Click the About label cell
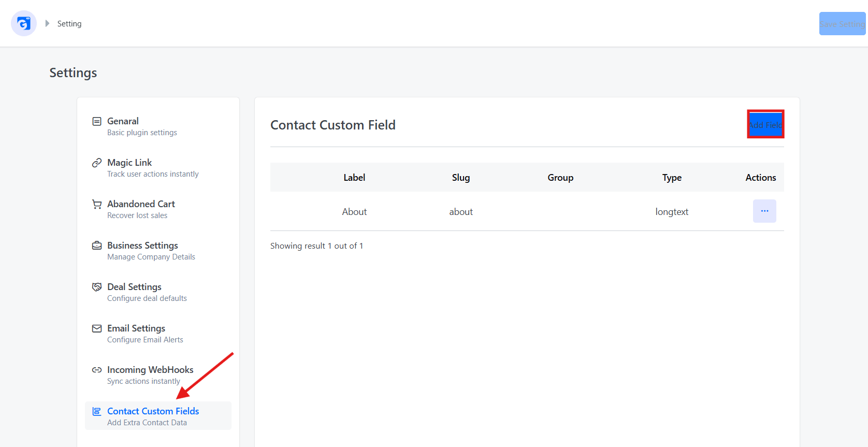This screenshot has height=447, width=868. coord(354,212)
